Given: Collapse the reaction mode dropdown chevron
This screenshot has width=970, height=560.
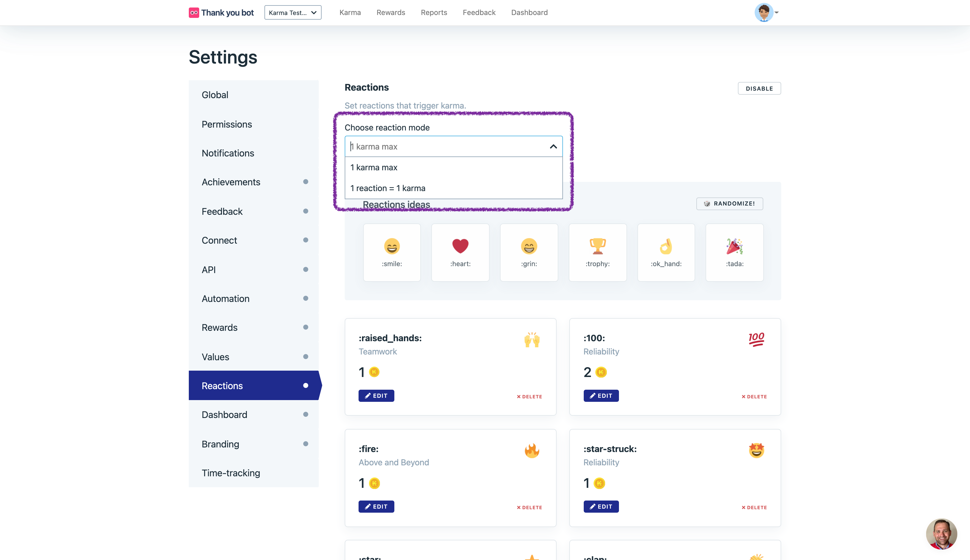Looking at the screenshot, I should [553, 147].
